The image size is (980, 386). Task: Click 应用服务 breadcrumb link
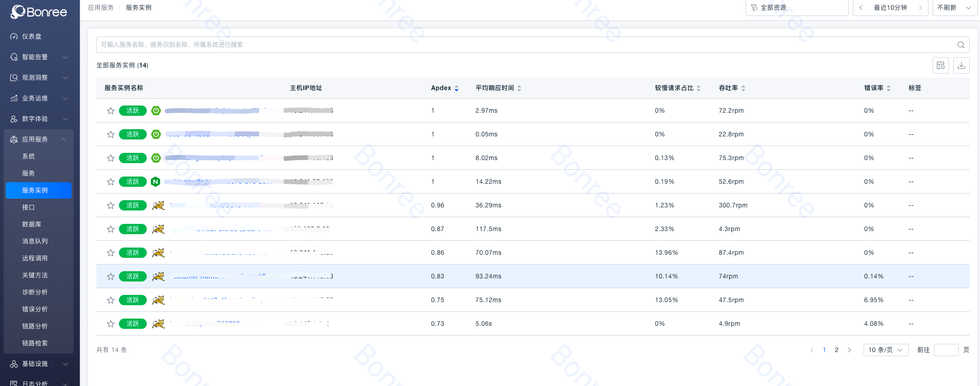click(101, 8)
